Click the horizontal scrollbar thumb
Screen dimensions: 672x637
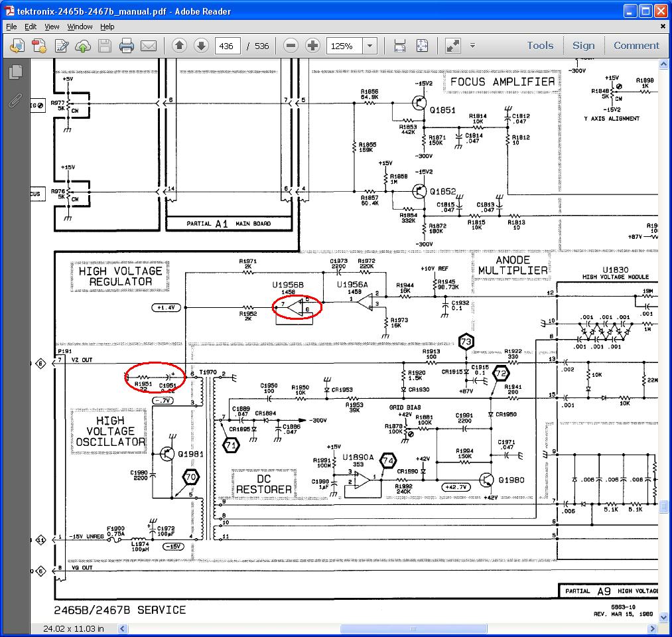point(413,628)
